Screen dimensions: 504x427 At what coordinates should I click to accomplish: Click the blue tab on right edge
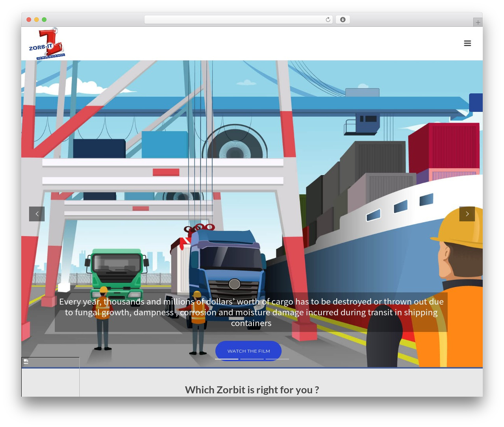click(x=476, y=102)
